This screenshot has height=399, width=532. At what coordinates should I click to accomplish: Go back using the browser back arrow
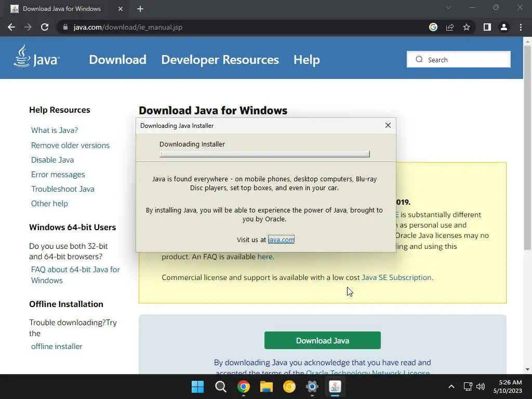coord(11,27)
